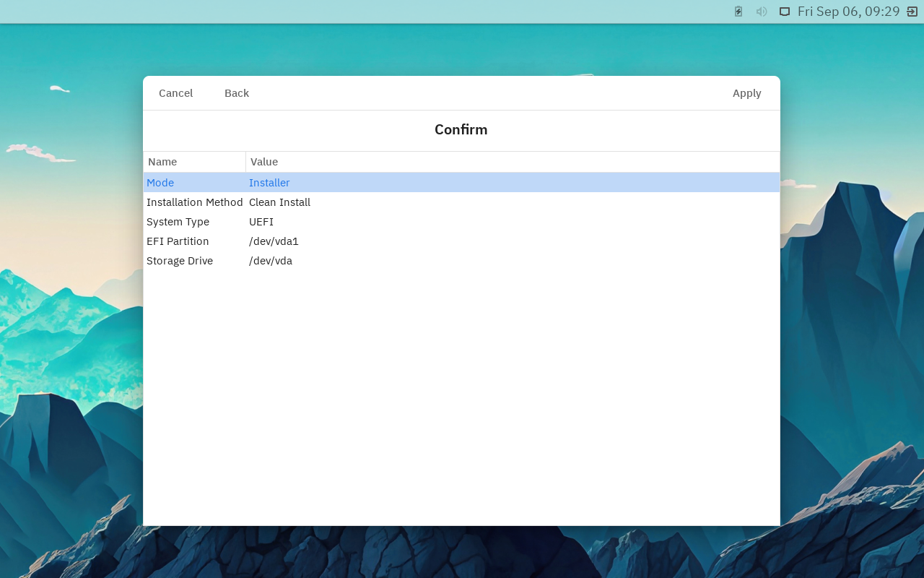Click the Installer value cell
The image size is (924, 578).
click(269, 183)
